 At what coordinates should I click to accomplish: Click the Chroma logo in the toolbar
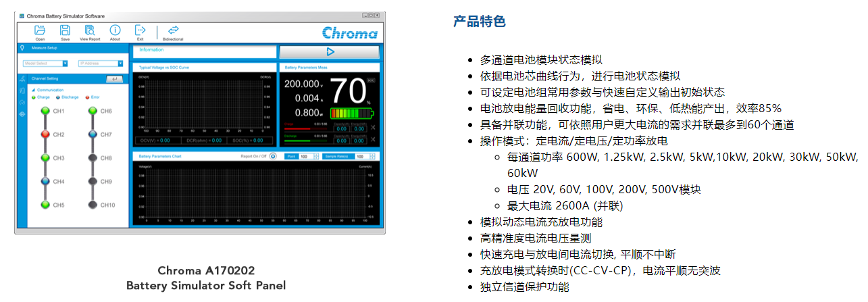pyautogui.click(x=349, y=32)
